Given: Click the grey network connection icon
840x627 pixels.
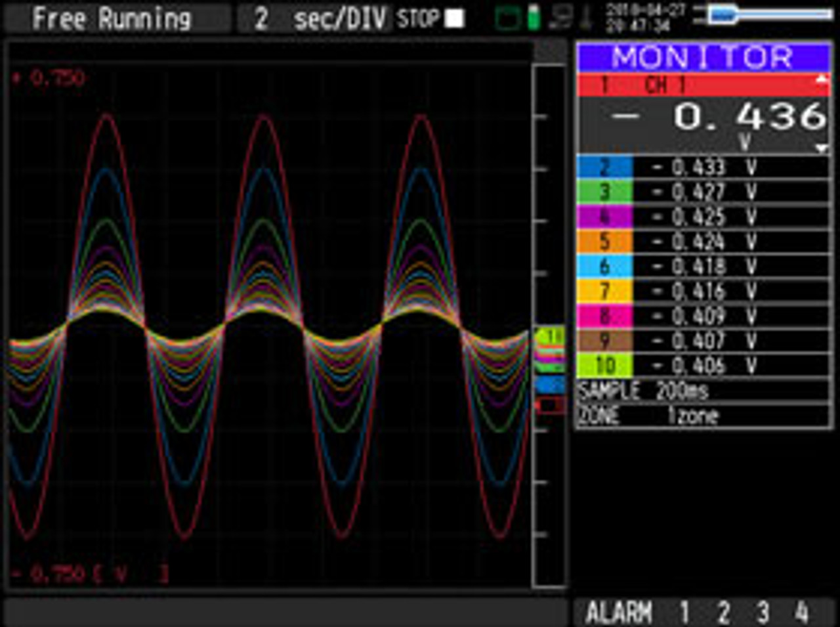Looking at the screenshot, I should 561,18.
